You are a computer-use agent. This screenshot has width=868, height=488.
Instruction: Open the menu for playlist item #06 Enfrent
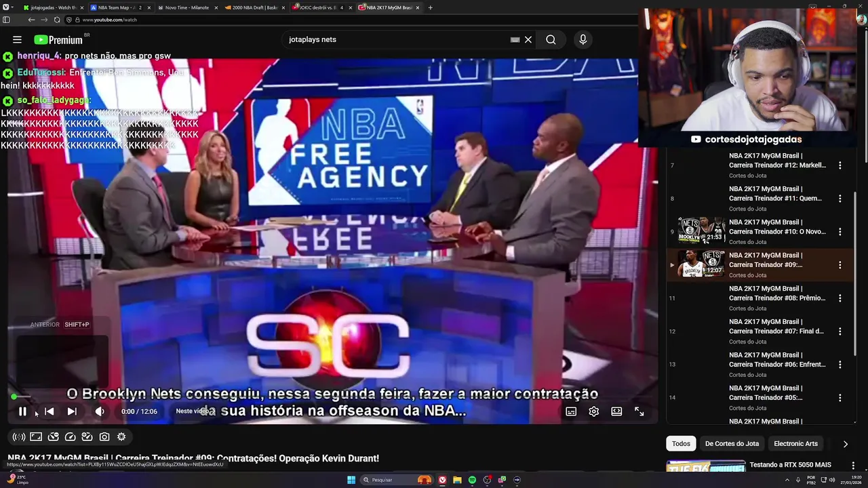840,365
